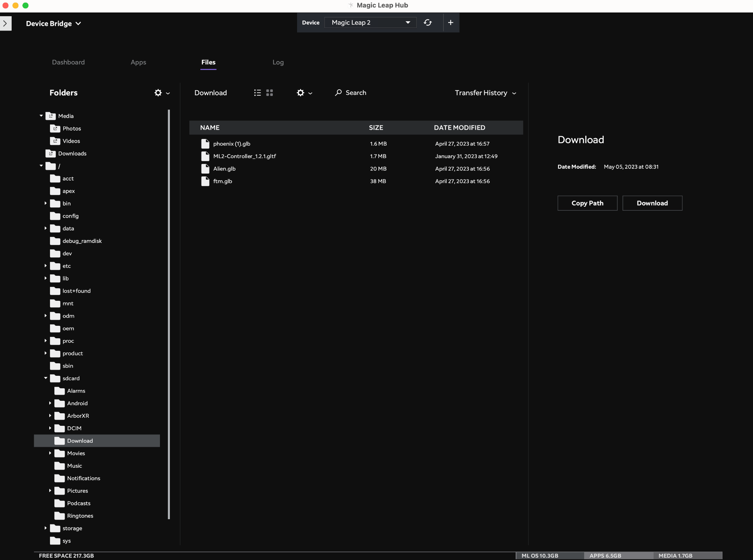Expand the storage folder
This screenshot has width=753, height=560.
point(46,528)
